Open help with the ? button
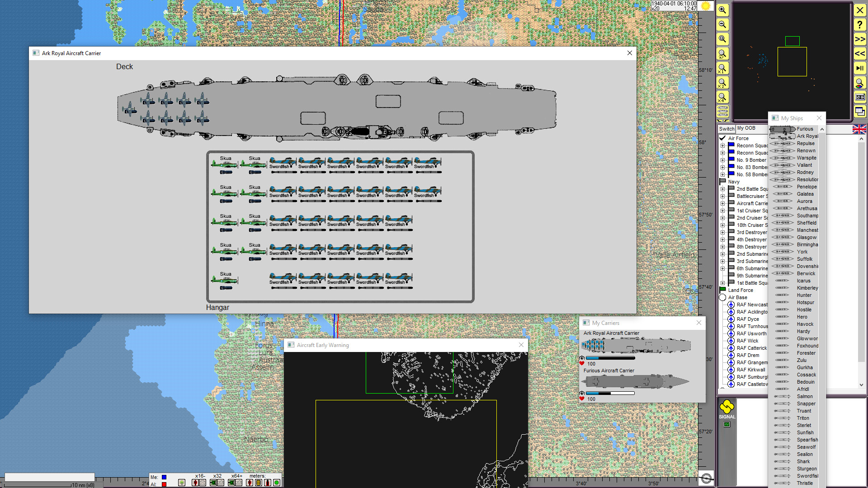Viewport: 868px width, 488px height. [x=859, y=24]
